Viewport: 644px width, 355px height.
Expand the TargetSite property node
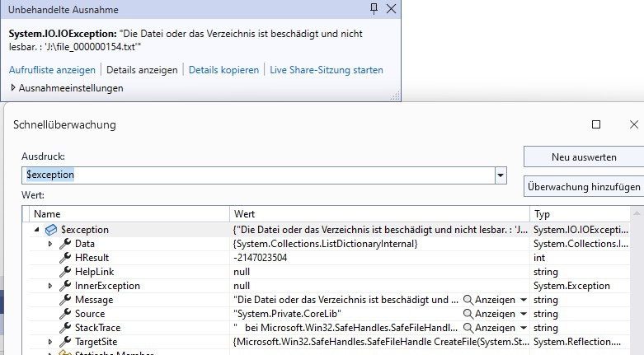click(50, 341)
